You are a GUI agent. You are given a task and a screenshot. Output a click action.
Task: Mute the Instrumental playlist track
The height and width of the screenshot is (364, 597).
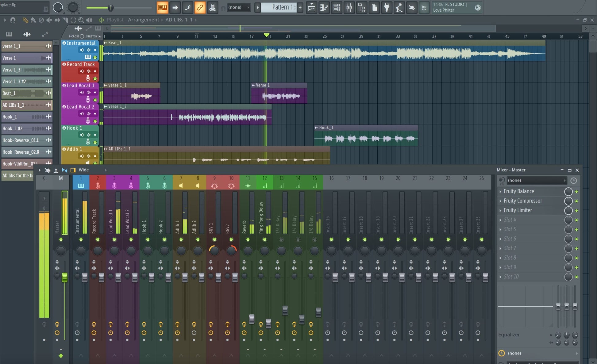(95, 57)
